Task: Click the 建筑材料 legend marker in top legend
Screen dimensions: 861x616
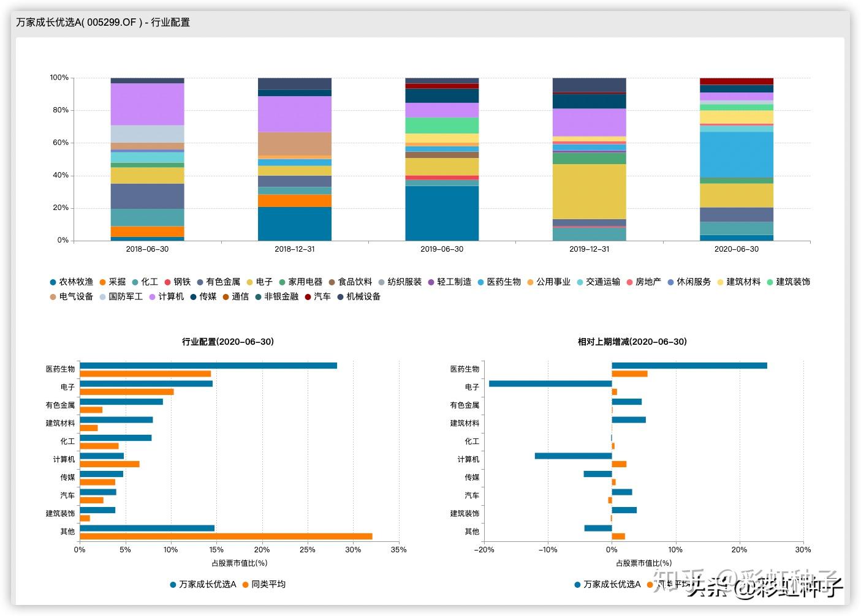Action: pos(720,282)
